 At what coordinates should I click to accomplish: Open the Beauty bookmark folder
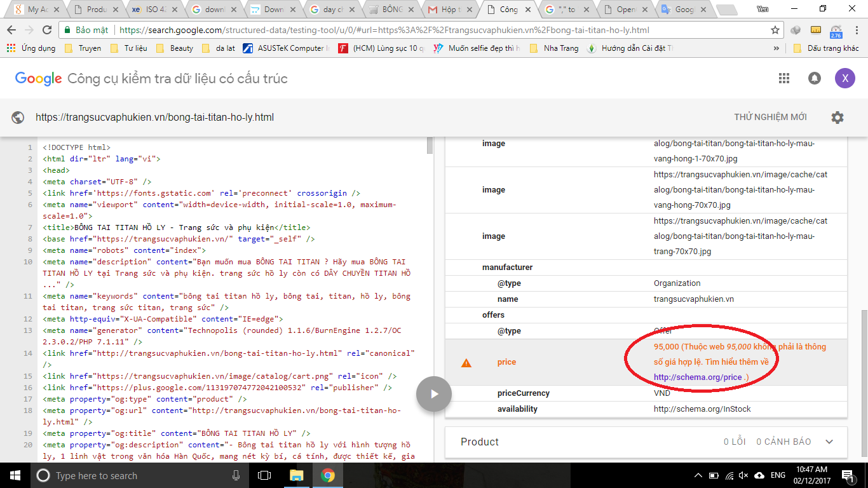point(175,48)
